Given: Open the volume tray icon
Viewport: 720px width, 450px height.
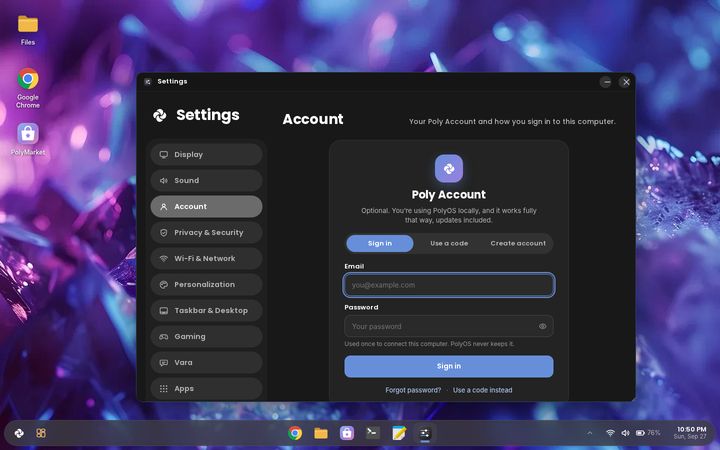Looking at the screenshot, I should (625, 433).
